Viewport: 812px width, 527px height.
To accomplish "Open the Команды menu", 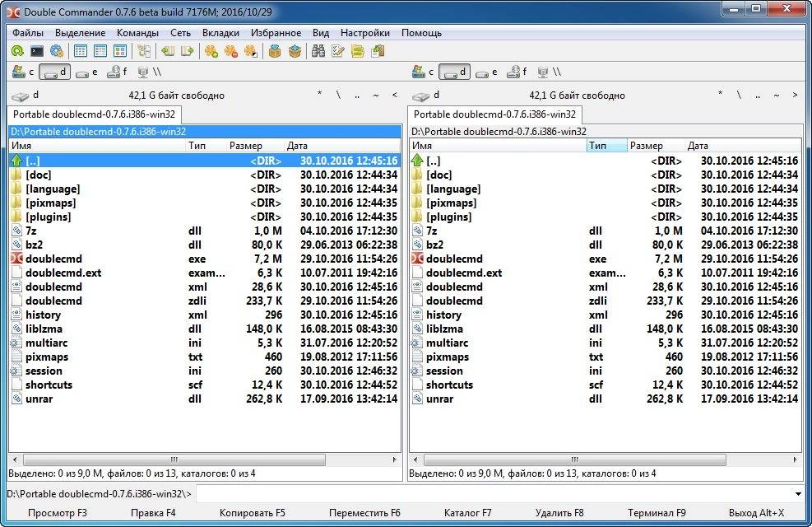I will pos(137,33).
